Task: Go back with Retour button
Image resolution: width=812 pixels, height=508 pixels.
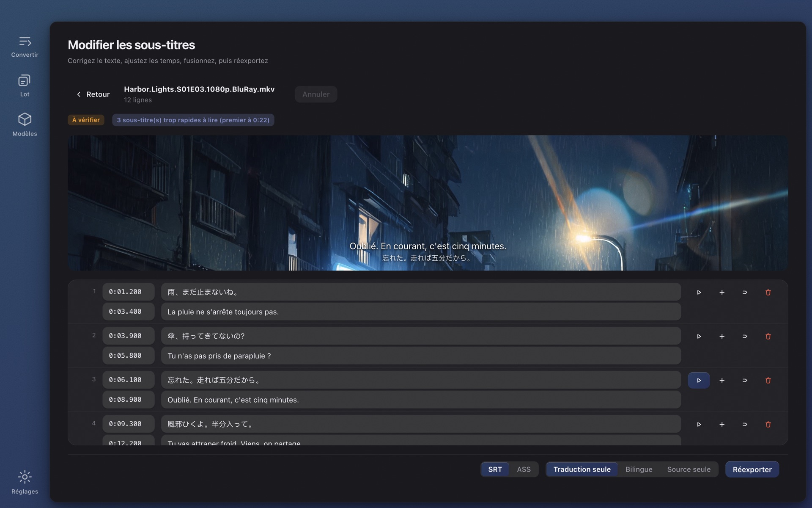Action: (93, 94)
